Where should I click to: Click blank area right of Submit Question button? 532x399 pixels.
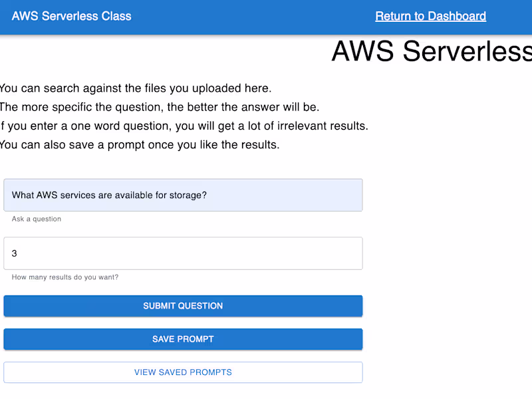pyautogui.click(x=446, y=306)
